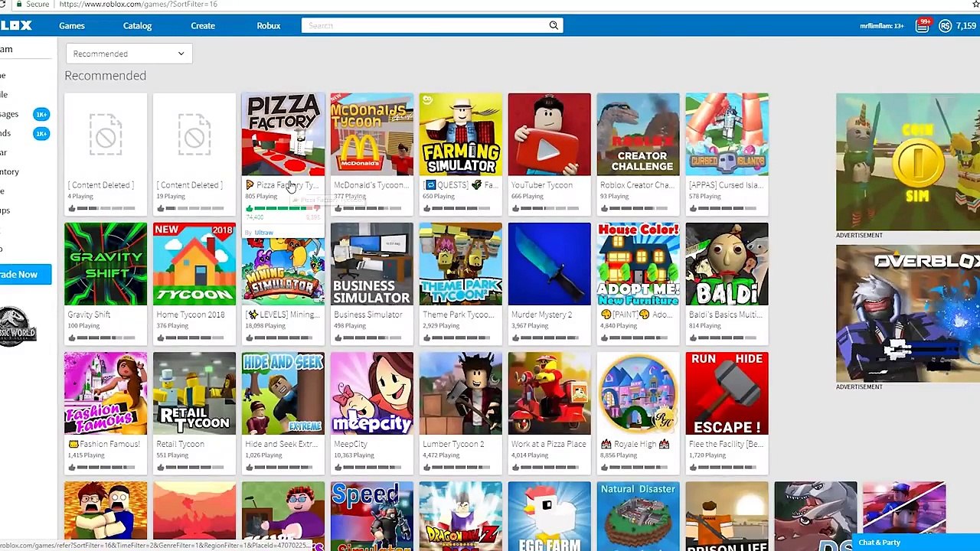Click the MeepCity title link
Viewport: 980px width, 551px height.
pyautogui.click(x=351, y=444)
